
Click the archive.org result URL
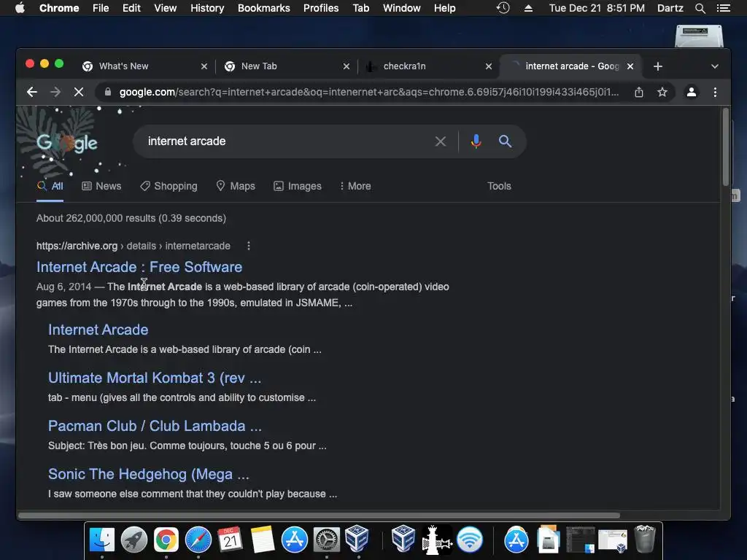point(133,246)
